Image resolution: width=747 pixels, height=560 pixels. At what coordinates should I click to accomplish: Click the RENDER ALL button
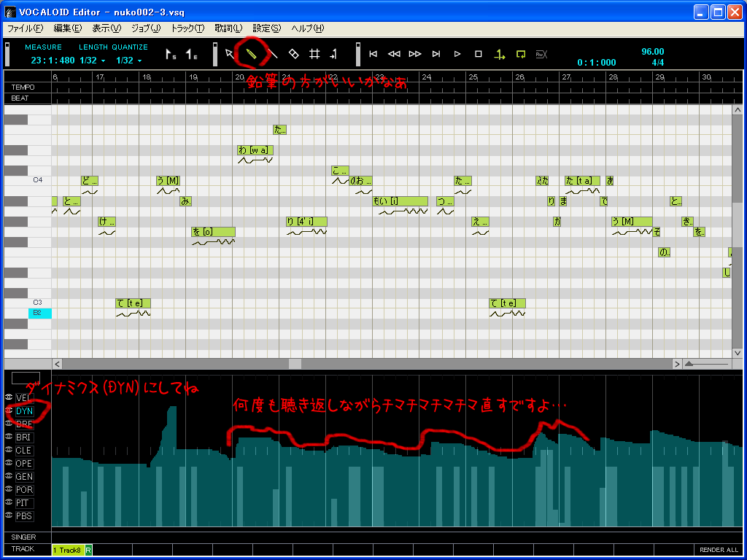pyautogui.click(x=719, y=550)
